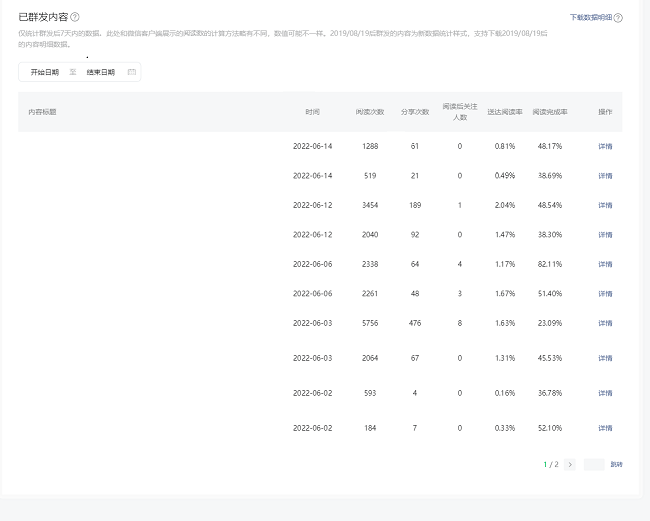View 详情 for row with 2040 reads
This screenshot has width=650, height=521.
tap(605, 234)
